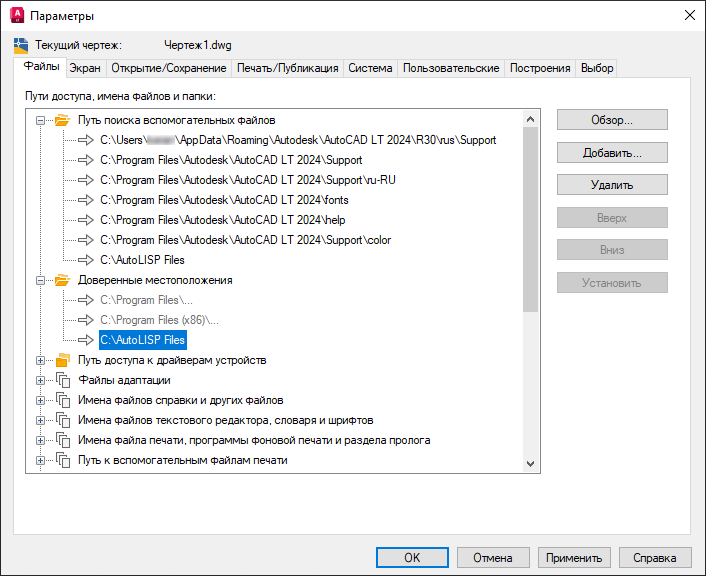Select highlighted C:\AutoLISP Files trusted location
This screenshot has height=576, width=706.
pos(143,340)
